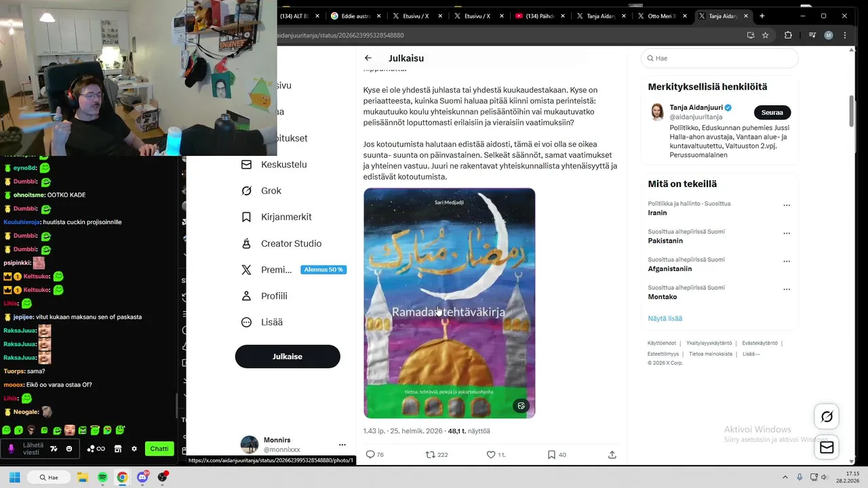
Task: Open Profiili in the sidebar
Action: pos(264,296)
